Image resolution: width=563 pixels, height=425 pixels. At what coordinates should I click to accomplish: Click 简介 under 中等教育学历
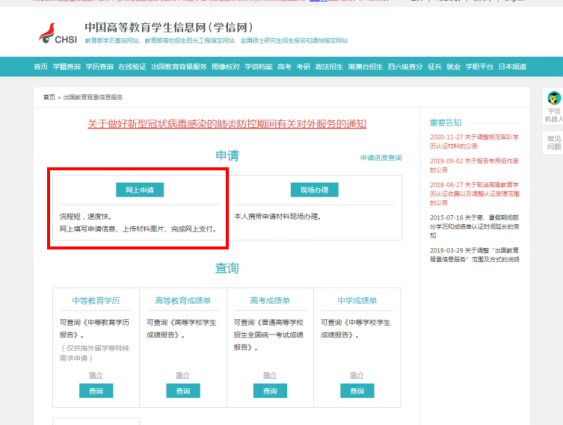(96, 375)
